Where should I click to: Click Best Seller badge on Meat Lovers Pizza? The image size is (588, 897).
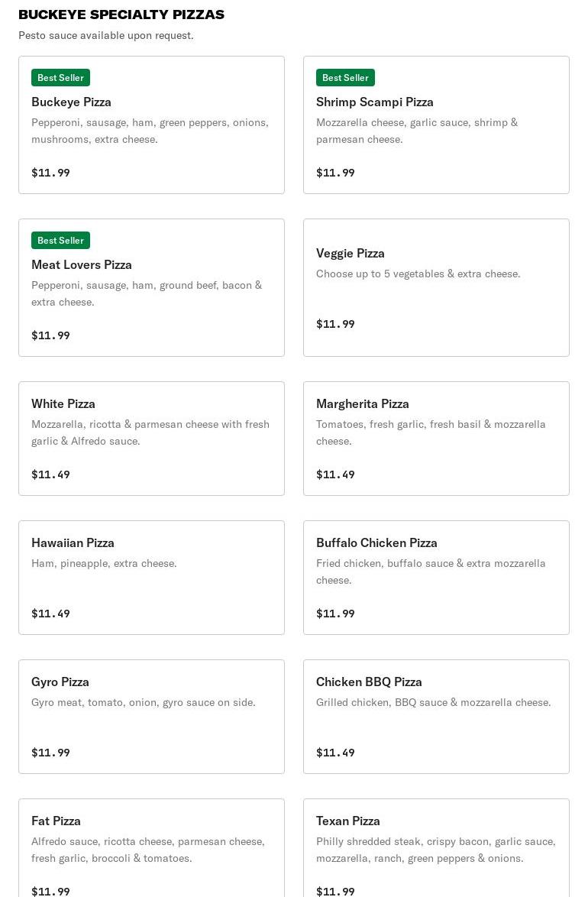coord(60,241)
